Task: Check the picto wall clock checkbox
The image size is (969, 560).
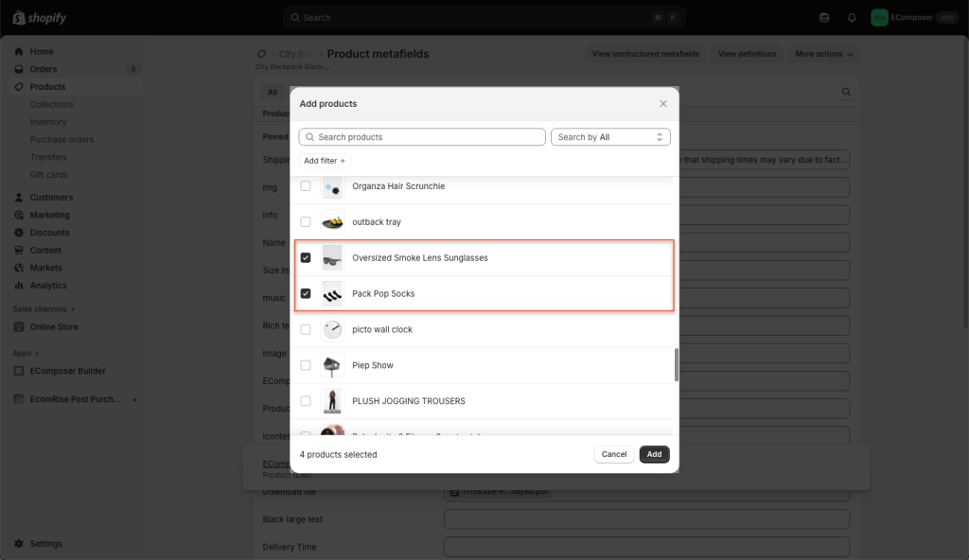Action: tap(306, 330)
